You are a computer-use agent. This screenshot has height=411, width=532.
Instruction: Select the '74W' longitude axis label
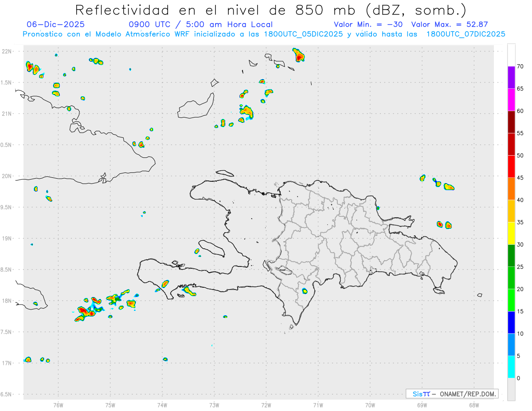point(162,405)
